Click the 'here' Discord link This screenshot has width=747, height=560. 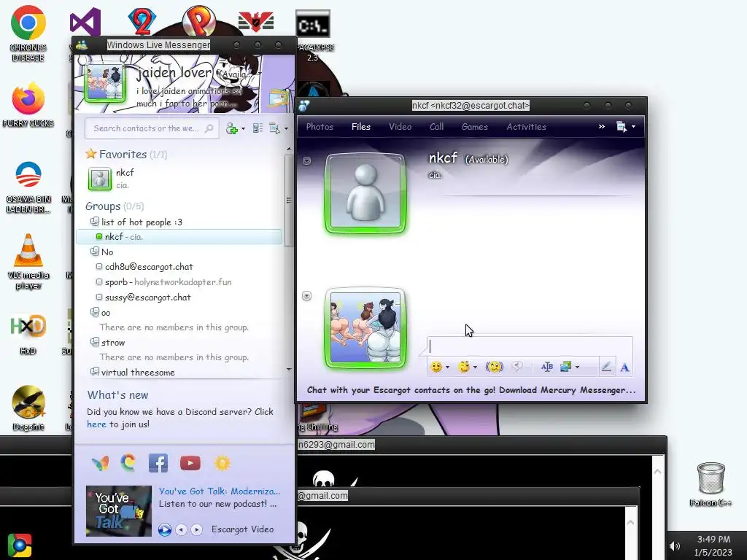[x=97, y=424]
